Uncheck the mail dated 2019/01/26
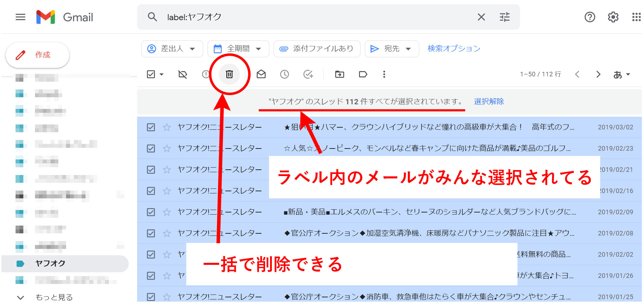The width and height of the screenshot is (644, 303). pos(151,276)
